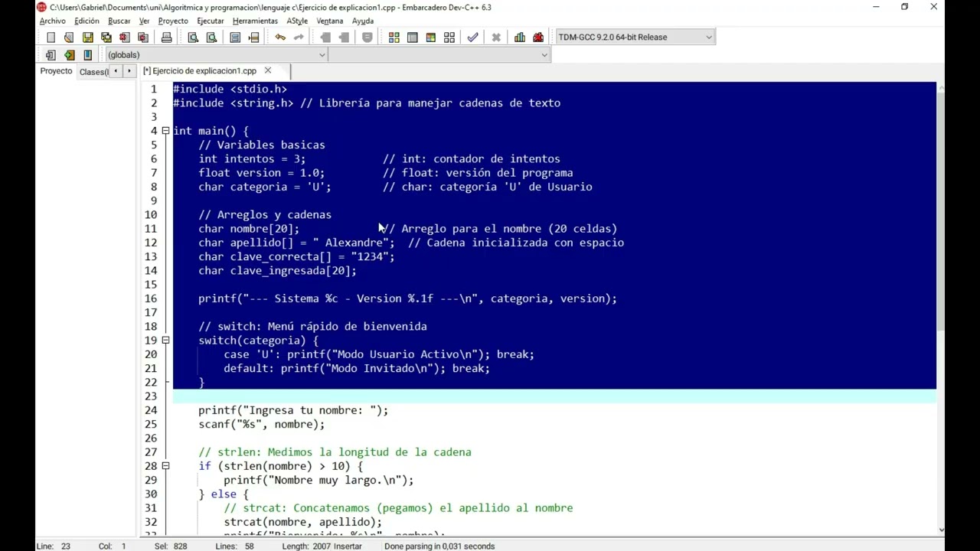Click the Close All files toolbar icon
The height and width of the screenshot is (551, 980).
pyautogui.click(x=142, y=37)
